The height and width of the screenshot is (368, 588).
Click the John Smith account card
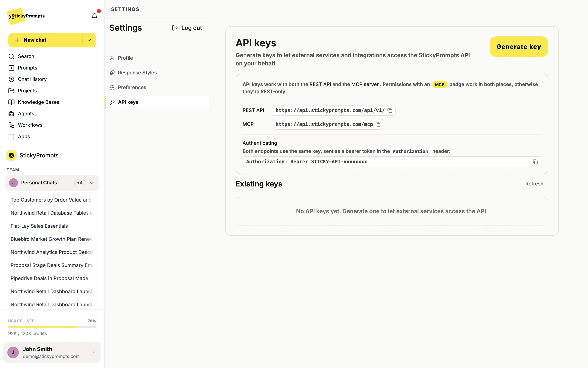coord(52,352)
